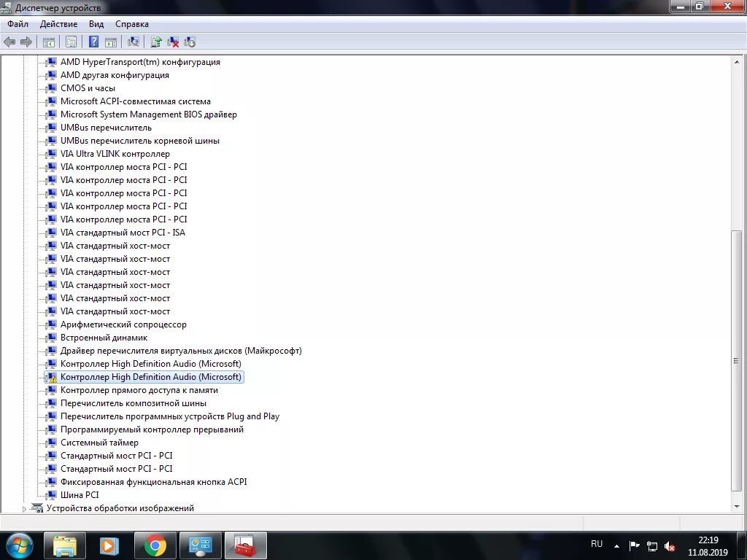Select Фиксированная функциональная кнопка ACPI
This screenshot has height=560, width=747.
(x=153, y=483)
